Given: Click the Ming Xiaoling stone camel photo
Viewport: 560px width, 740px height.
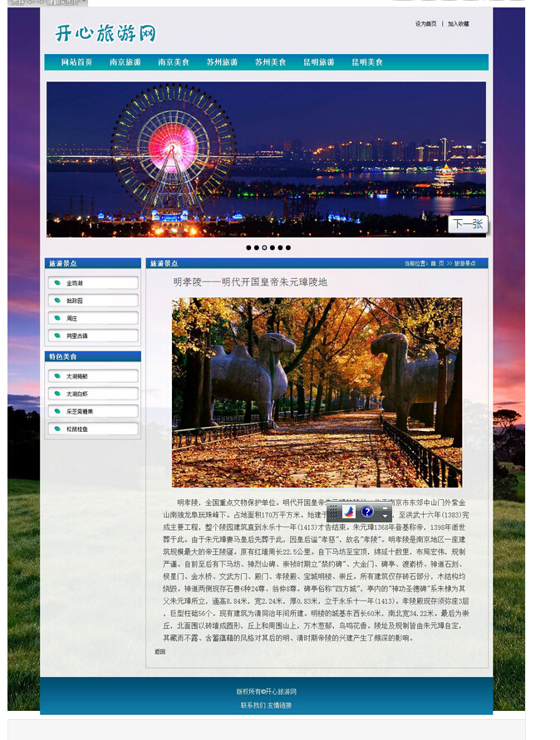Looking at the screenshot, I should pyautogui.click(x=317, y=392).
